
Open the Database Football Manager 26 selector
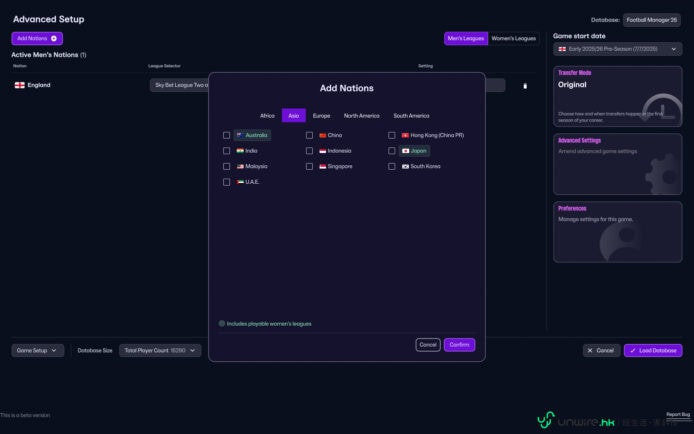coord(652,20)
